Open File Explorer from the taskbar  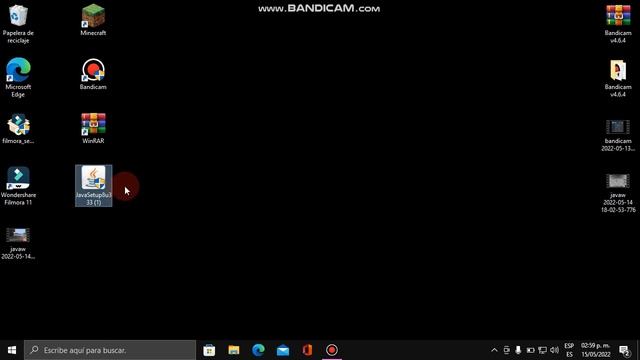click(x=233, y=350)
